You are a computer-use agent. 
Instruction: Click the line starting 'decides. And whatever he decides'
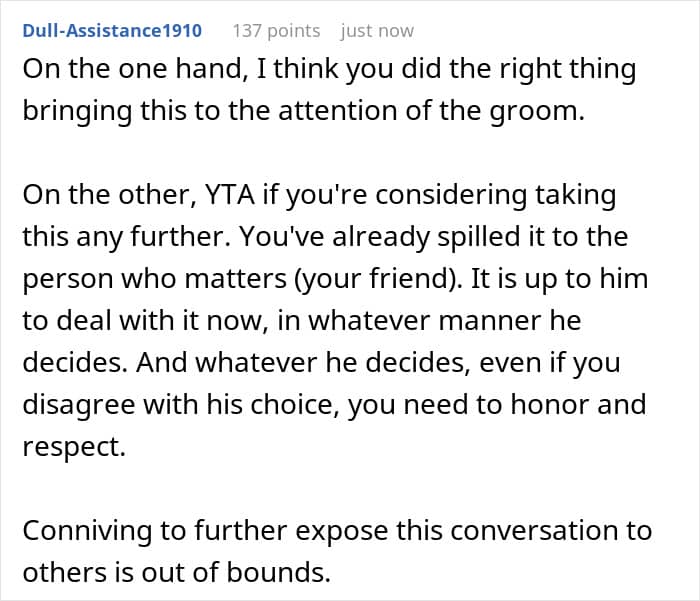(x=321, y=363)
